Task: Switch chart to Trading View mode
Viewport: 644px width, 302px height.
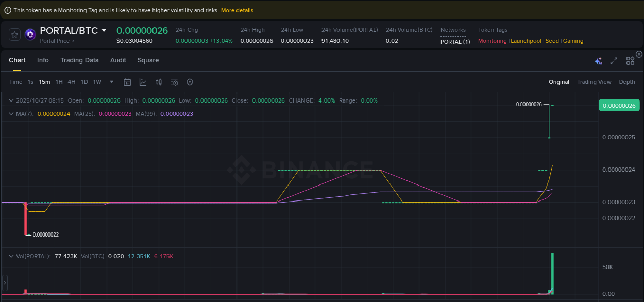Action: pyautogui.click(x=594, y=82)
